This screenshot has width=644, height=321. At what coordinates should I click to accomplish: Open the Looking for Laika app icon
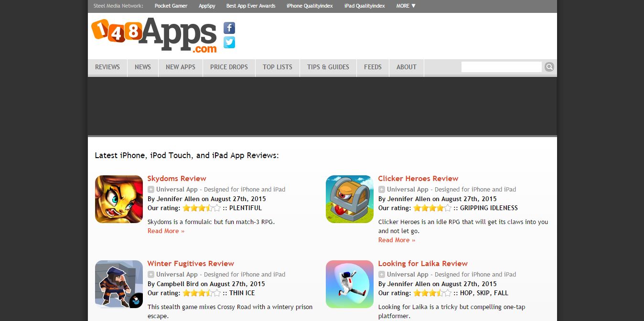tap(350, 284)
